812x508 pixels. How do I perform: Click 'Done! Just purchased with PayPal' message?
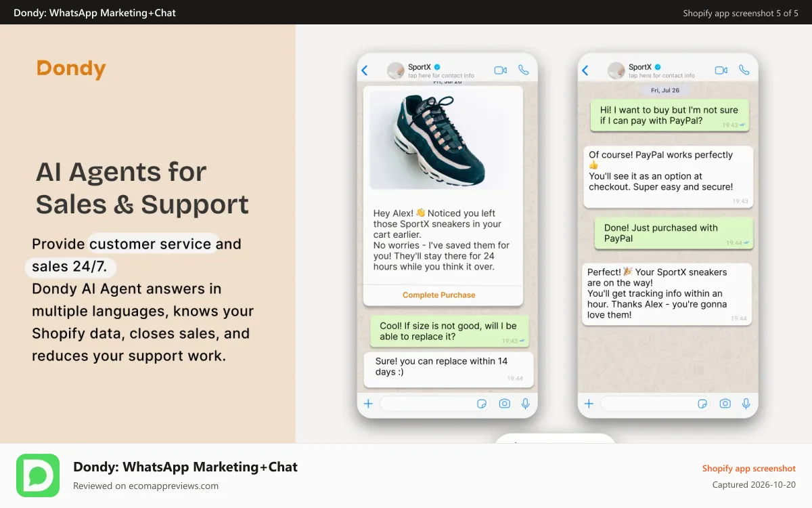tap(674, 234)
